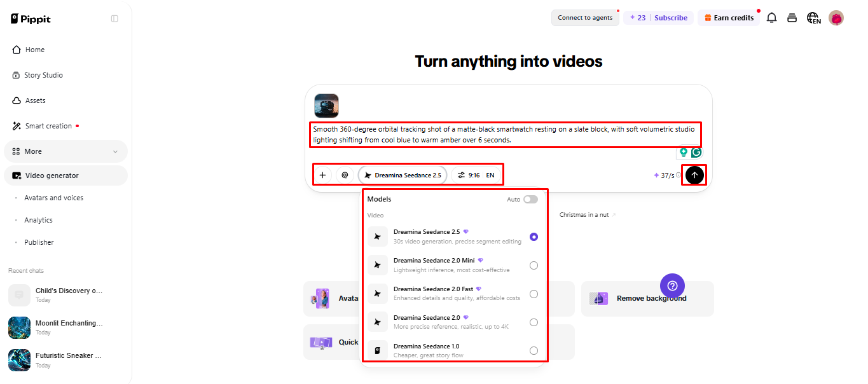Viewport: 868px width, 384px height.
Task: Click Moonlit Enchanting chat thumbnail
Action: tap(19, 327)
